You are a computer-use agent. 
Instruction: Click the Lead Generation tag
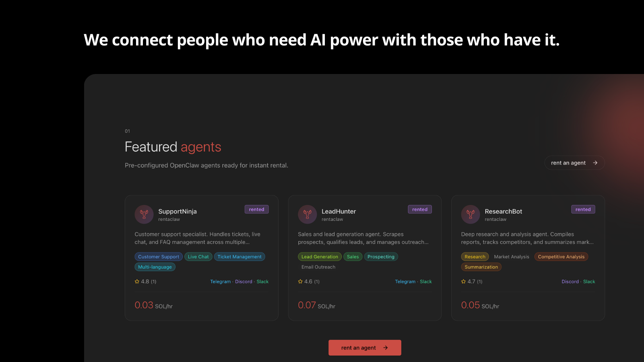click(x=320, y=257)
